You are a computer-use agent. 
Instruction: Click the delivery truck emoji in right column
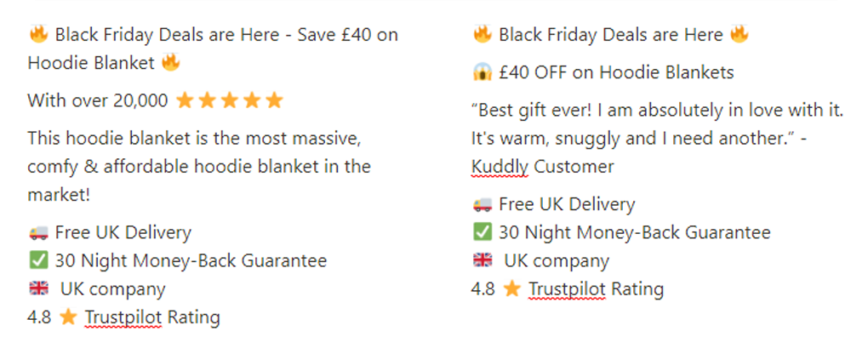483,204
